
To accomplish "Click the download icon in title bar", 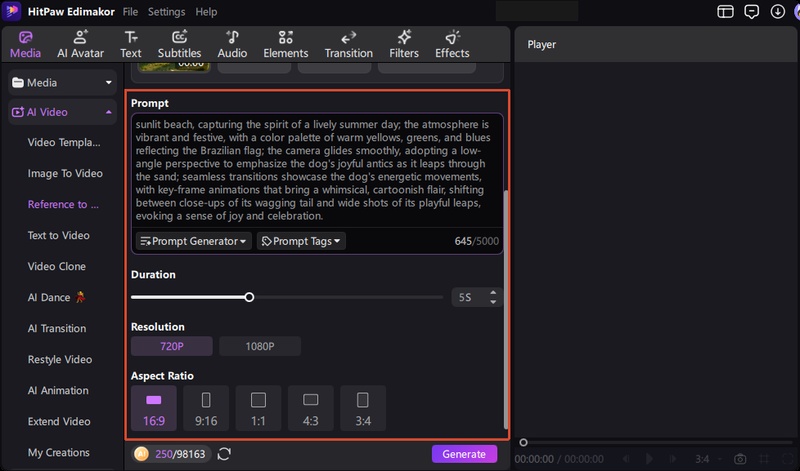I will coord(778,12).
